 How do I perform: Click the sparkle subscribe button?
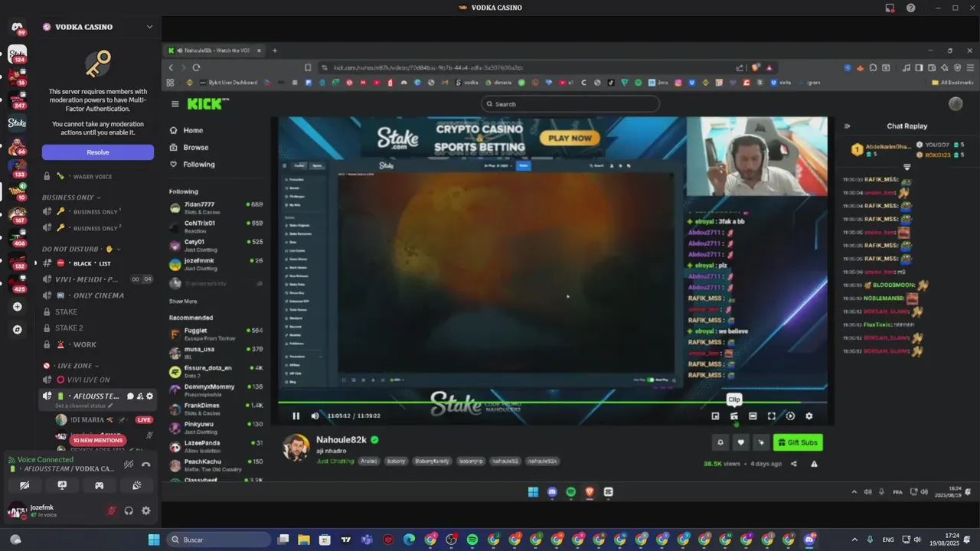pos(761,442)
